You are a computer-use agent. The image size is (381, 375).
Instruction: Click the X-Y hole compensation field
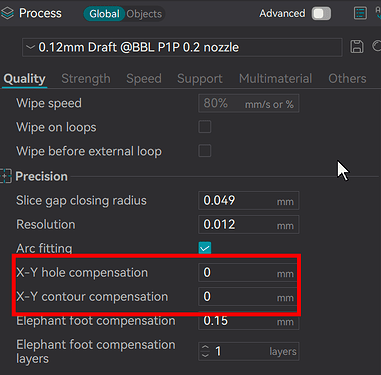(248, 273)
